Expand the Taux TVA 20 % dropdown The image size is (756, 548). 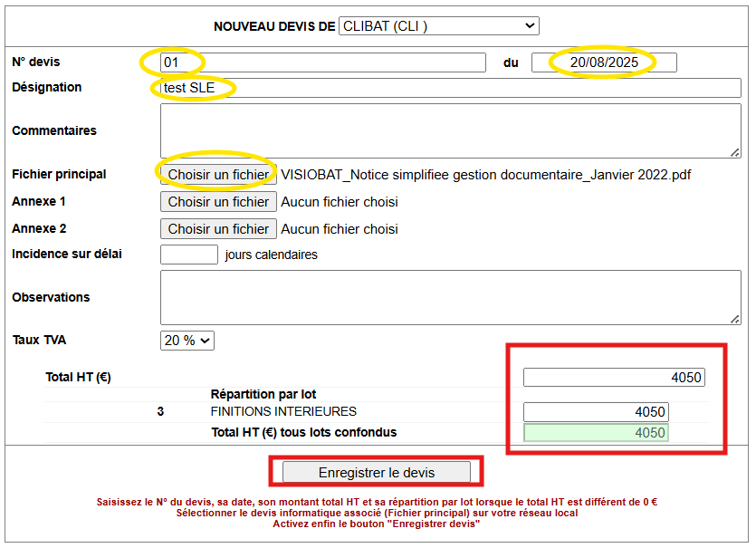pos(187,341)
